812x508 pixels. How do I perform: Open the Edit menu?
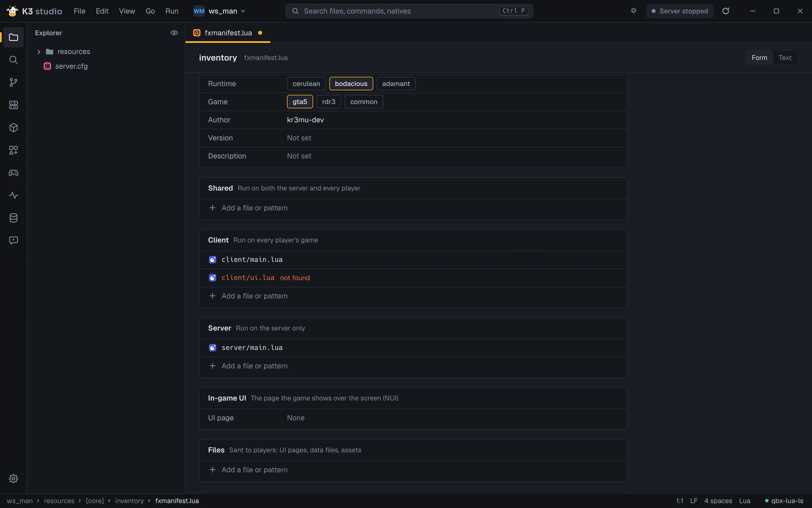102,11
